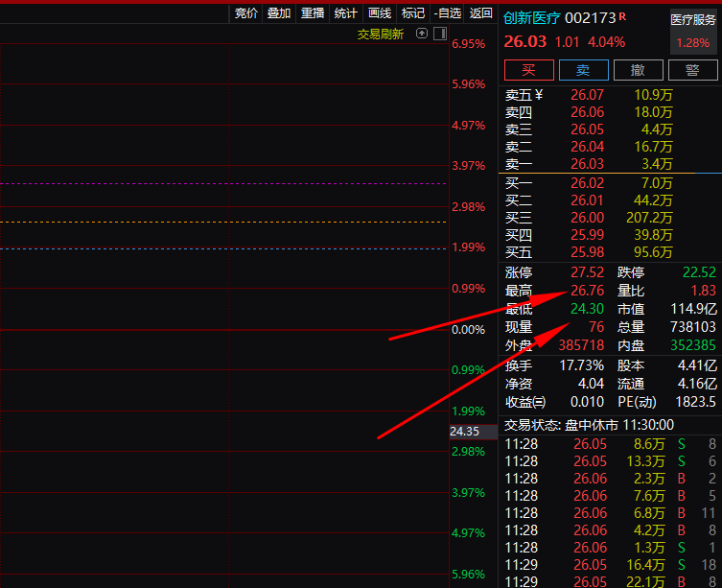Click the 买三 volume 207.2万

coord(649,218)
